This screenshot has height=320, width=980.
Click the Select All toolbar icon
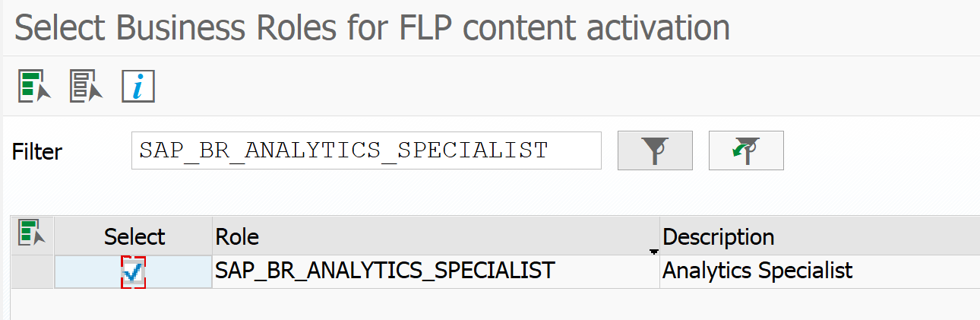tap(34, 86)
